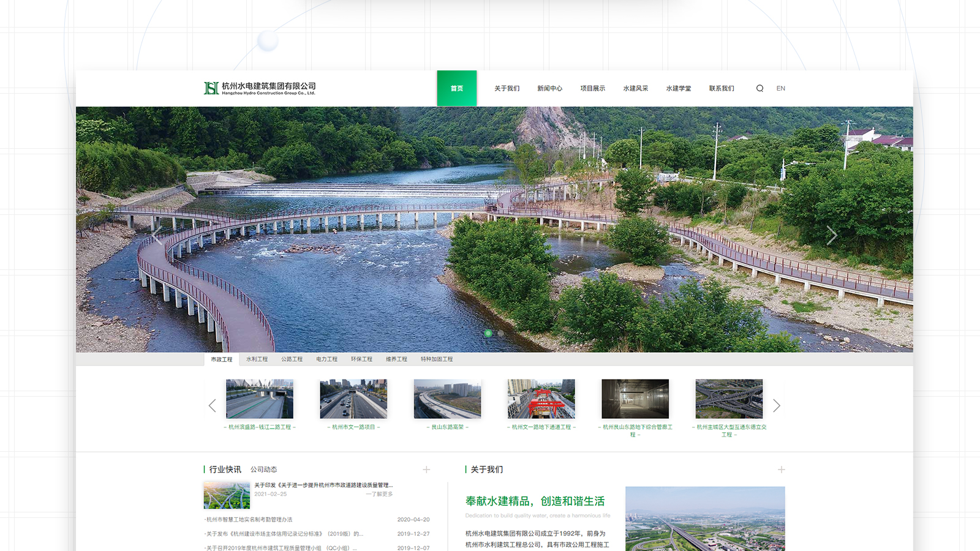
Task: Go to previous banner slide arrow
Action: click(157, 235)
